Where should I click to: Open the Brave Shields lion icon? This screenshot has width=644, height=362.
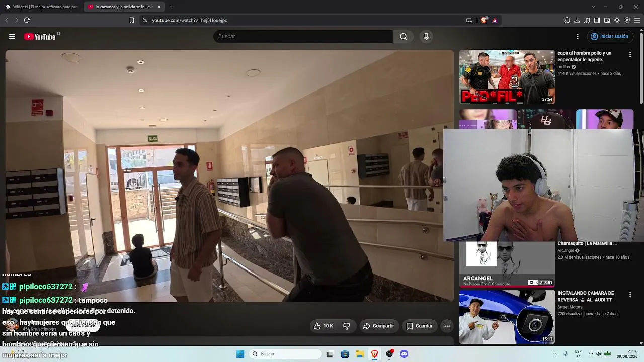pos(484,20)
